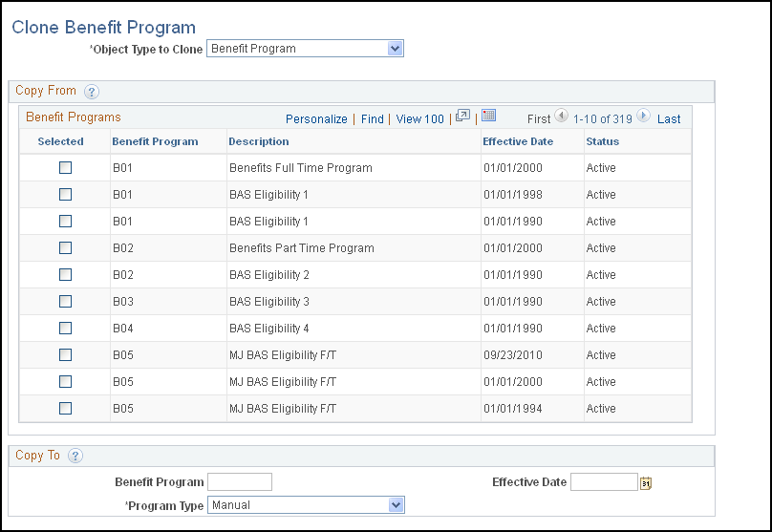Screen dimensions: 772x532
Task: Click description Benefits Full Time Program
Action: pos(301,168)
